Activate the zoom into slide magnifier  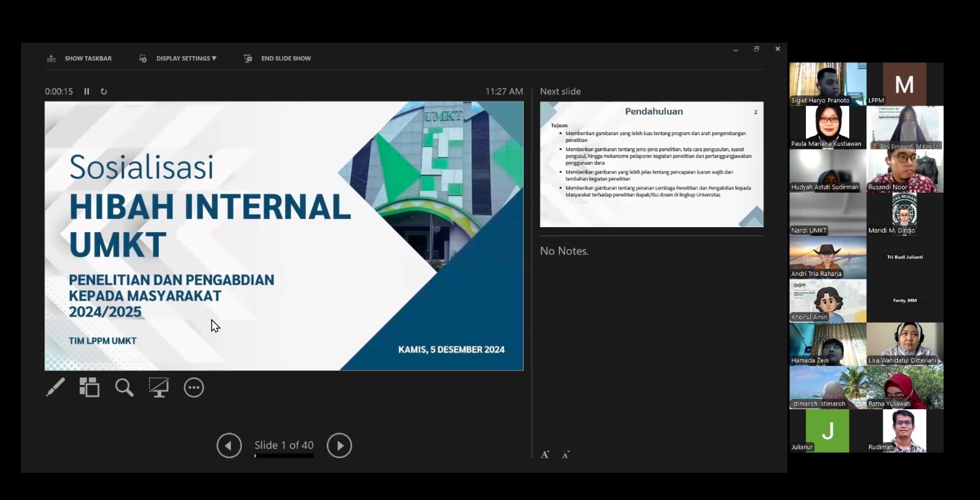click(x=124, y=388)
